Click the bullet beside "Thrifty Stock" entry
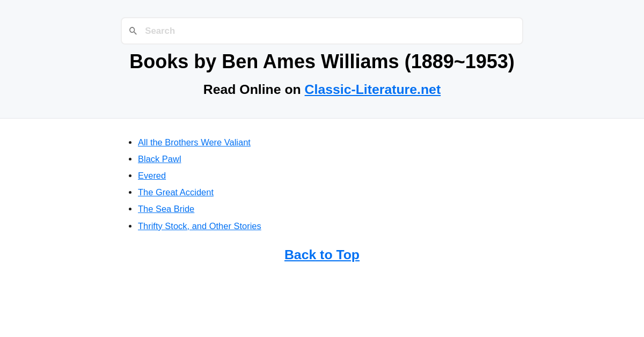Image resolution: width=644 pixels, height=337 pixels. (x=129, y=226)
